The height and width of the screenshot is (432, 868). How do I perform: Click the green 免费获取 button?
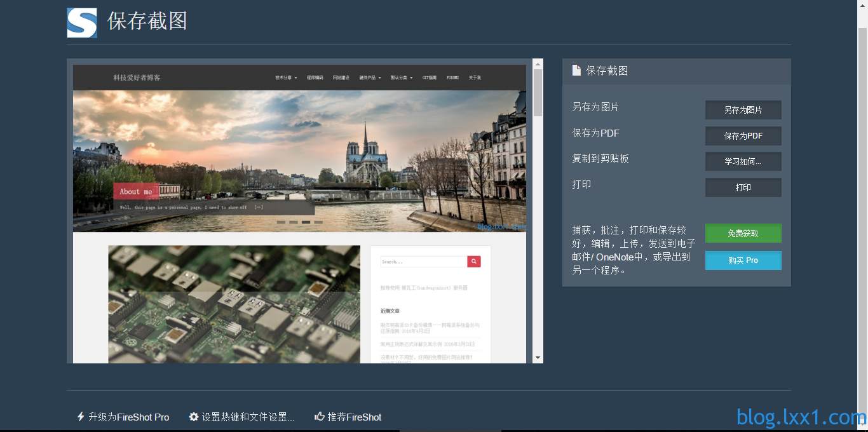pyautogui.click(x=743, y=233)
